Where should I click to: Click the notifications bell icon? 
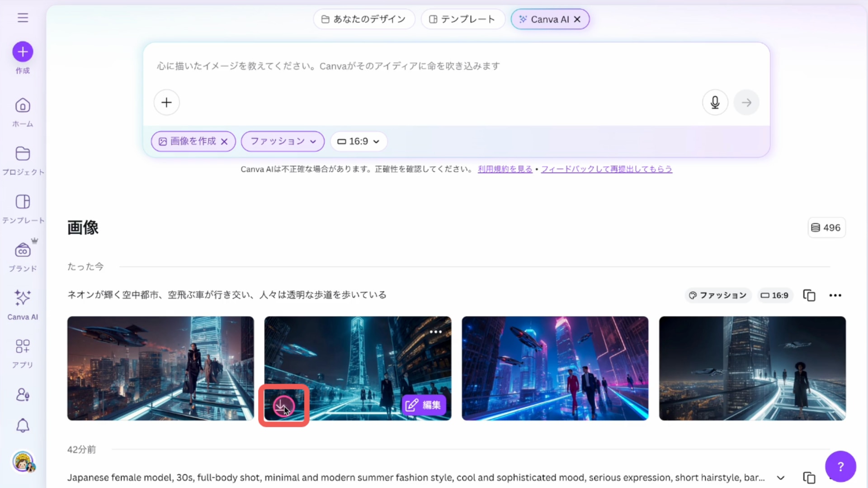coord(23,426)
